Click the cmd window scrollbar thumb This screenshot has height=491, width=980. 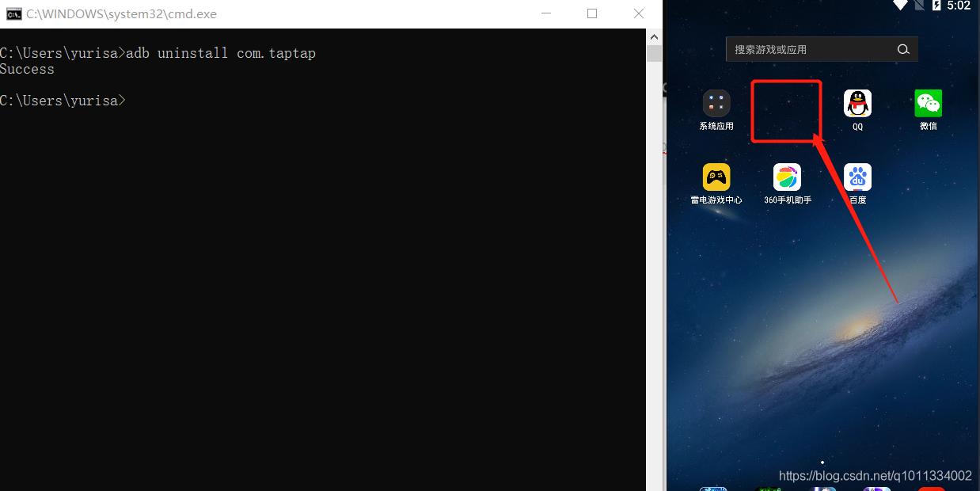(654, 53)
